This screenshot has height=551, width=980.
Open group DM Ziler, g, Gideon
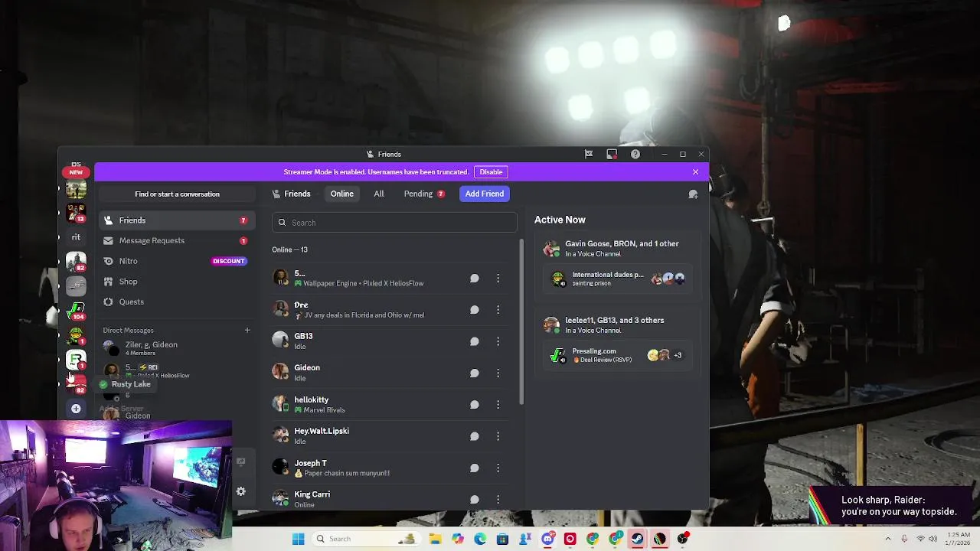click(176, 348)
